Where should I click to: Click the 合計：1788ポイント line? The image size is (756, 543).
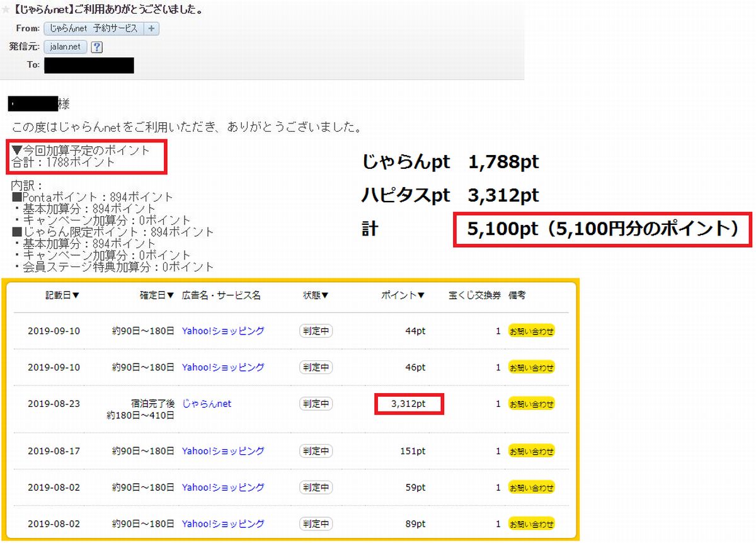pyautogui.click(x=64, y=163)
